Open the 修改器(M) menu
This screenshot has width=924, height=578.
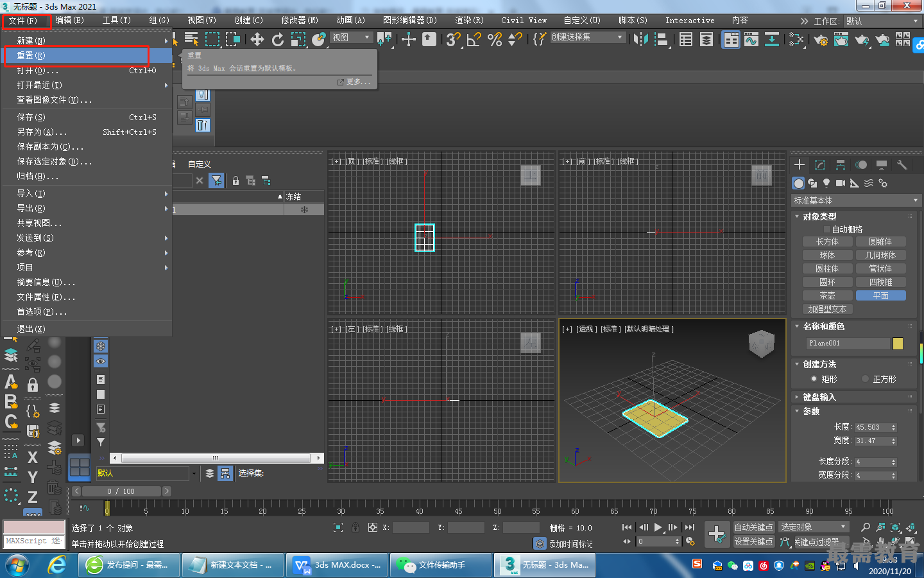coord(300,21)
